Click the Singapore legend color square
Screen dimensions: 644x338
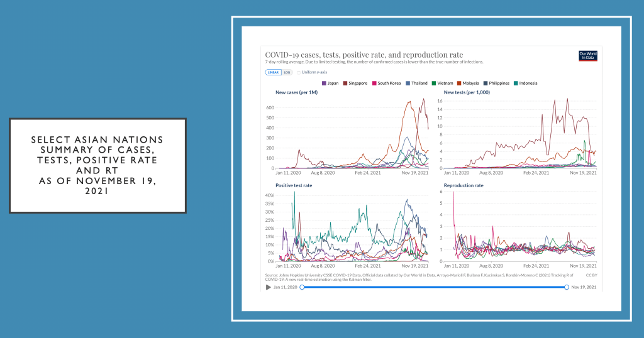pos(345,83)
